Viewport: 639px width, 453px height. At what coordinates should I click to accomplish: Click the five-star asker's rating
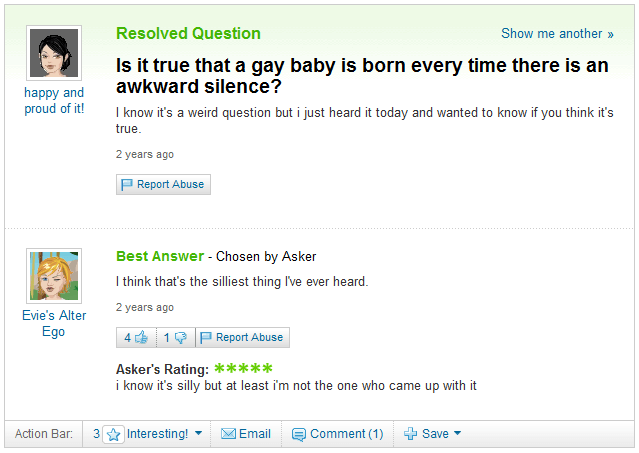(x=243, y=369)
